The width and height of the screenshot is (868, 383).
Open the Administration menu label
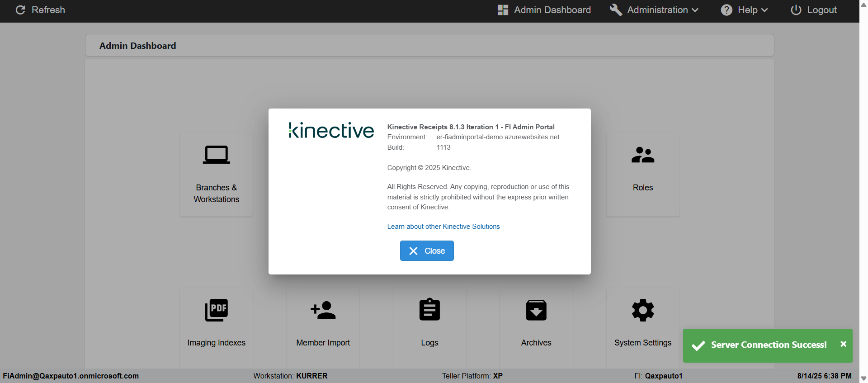point(658,10)
